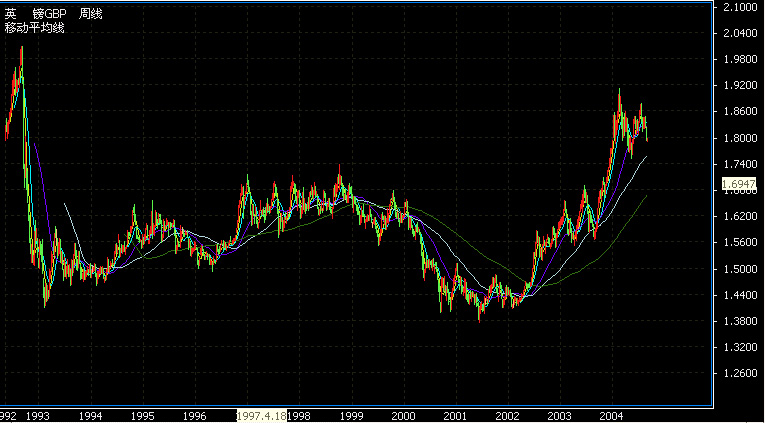This screenshot has height=423, width=765.
Task: Click the 移动平均线 moving average indicator label
Action: 34,28
